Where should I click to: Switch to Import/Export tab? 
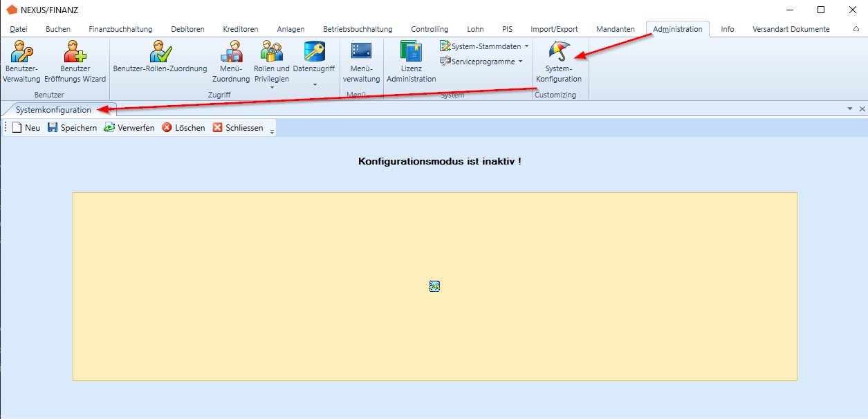pos(554,29)
